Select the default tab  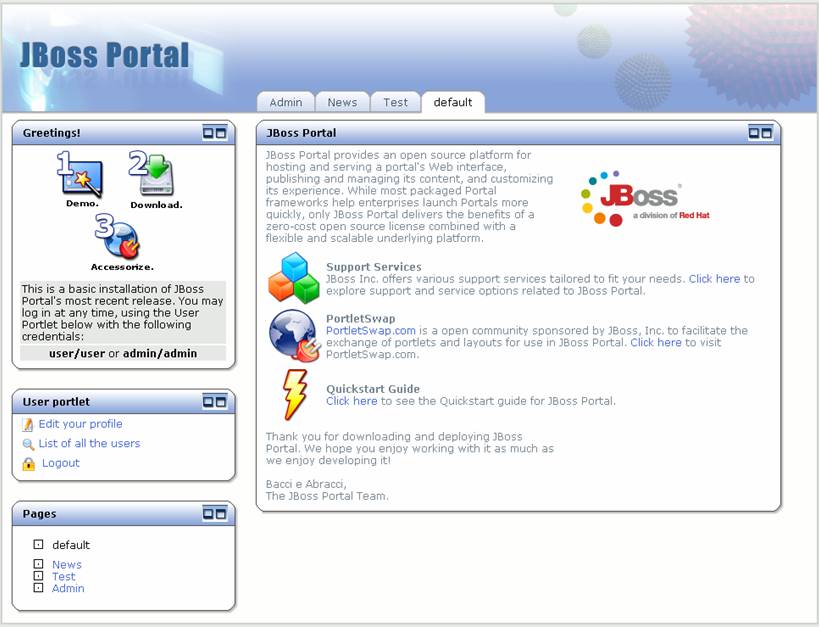click(453, 102)
